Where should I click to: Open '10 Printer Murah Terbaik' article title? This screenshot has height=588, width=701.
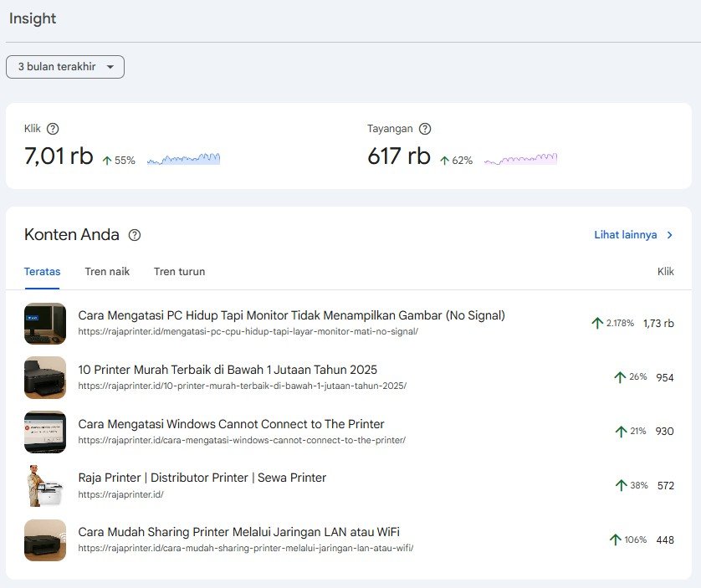click(228, 370)
